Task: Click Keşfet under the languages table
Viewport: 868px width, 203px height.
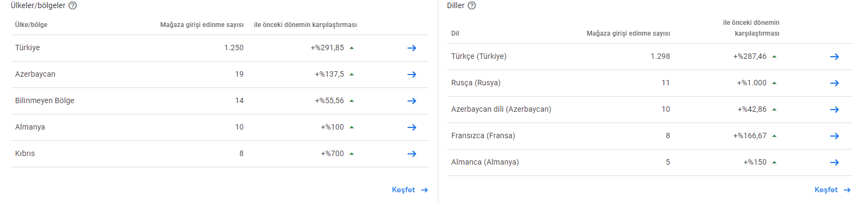Action: tap(832, 190)
